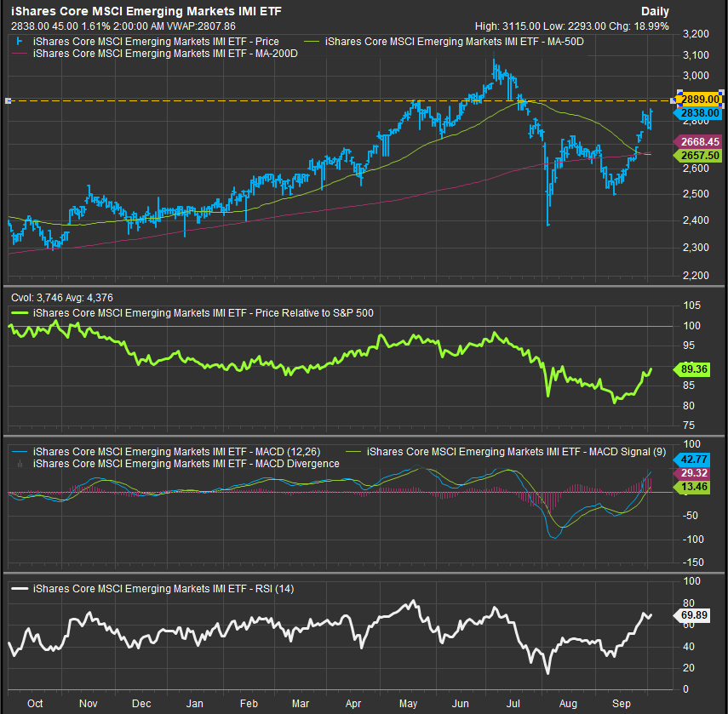728x714 pixels.
Task: Select the dashed yellow horizontal line at 2889
Action: coord(341,100)
